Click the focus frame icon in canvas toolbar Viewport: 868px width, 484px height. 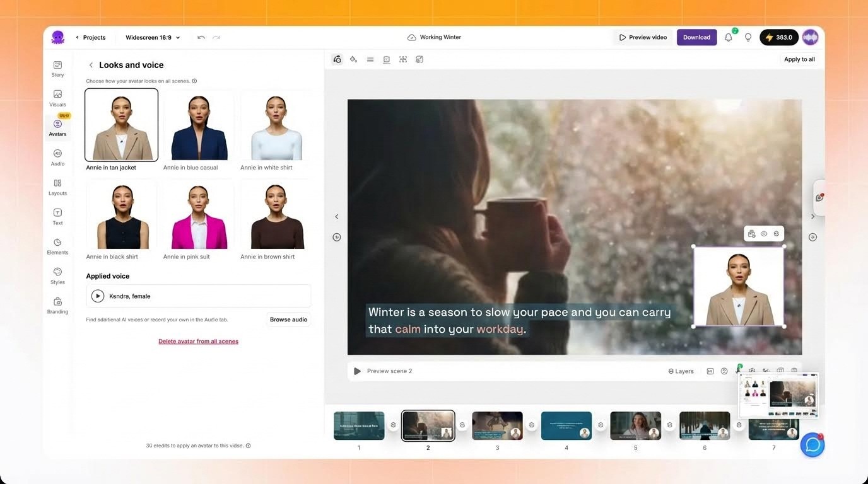point(403,59)
